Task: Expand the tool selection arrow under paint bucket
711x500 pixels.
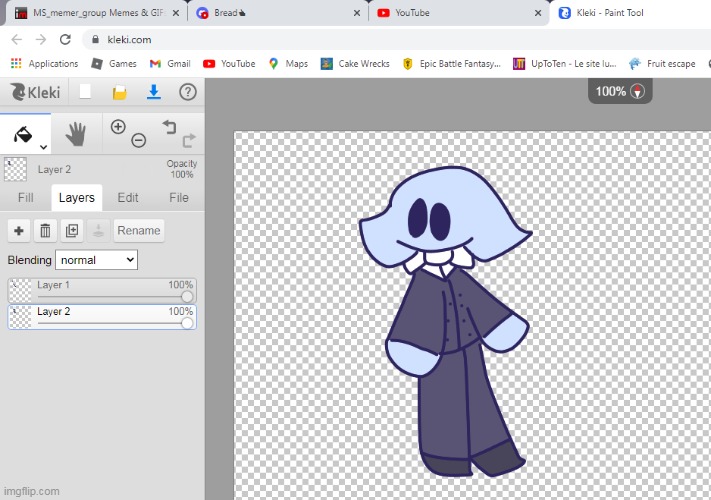Action: [x=44, y=147]
